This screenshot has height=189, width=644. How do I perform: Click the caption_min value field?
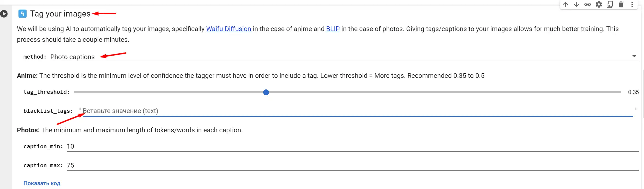[353, 146]
